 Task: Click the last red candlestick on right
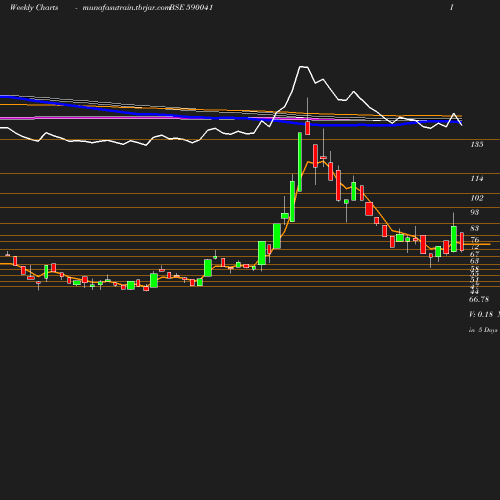(462, 242)
